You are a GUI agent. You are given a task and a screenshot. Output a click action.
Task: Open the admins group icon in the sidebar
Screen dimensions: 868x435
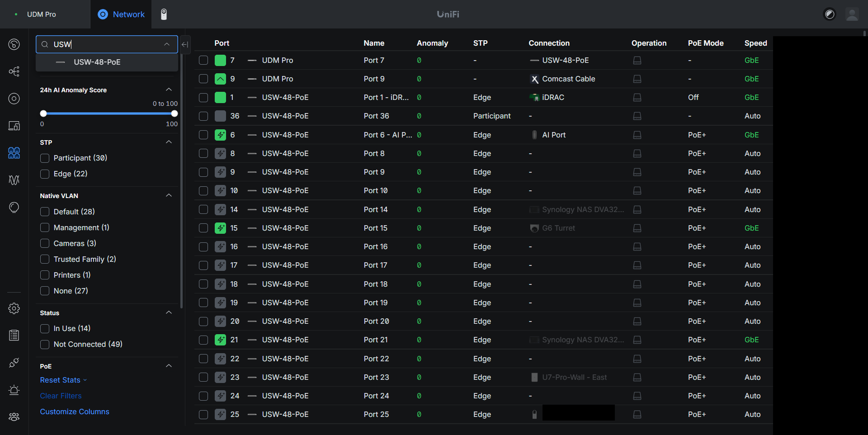pos(14,417)
